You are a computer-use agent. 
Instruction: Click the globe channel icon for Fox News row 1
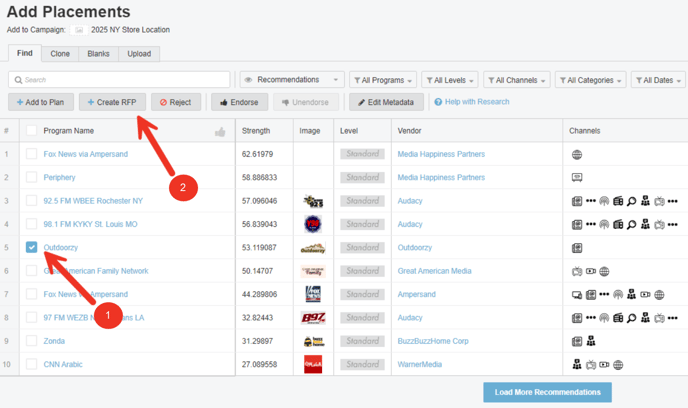[x=577, y=154]
